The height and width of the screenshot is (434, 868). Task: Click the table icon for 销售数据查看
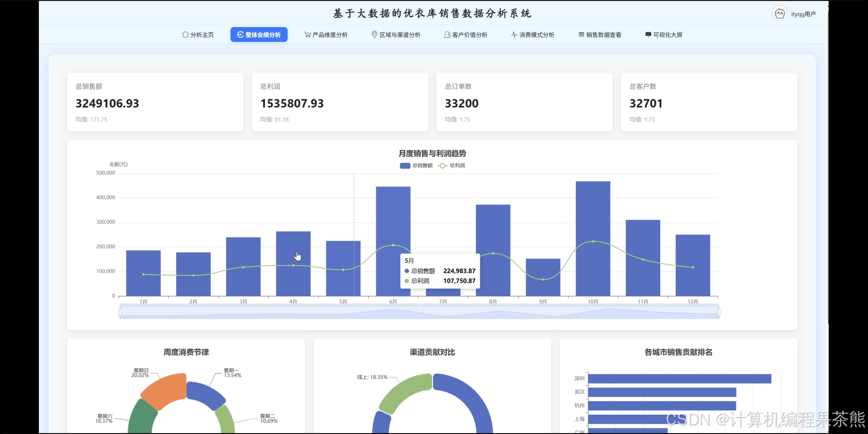[x=581, y=34]
